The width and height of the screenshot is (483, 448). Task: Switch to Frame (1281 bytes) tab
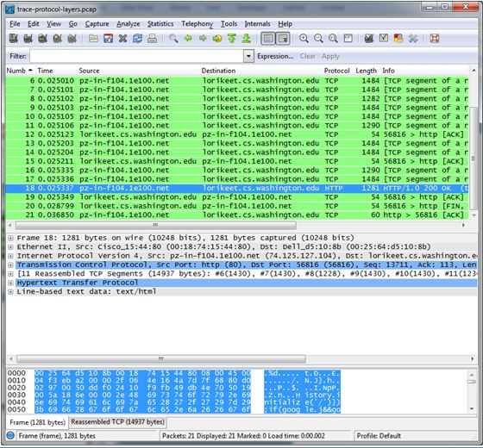38,422
